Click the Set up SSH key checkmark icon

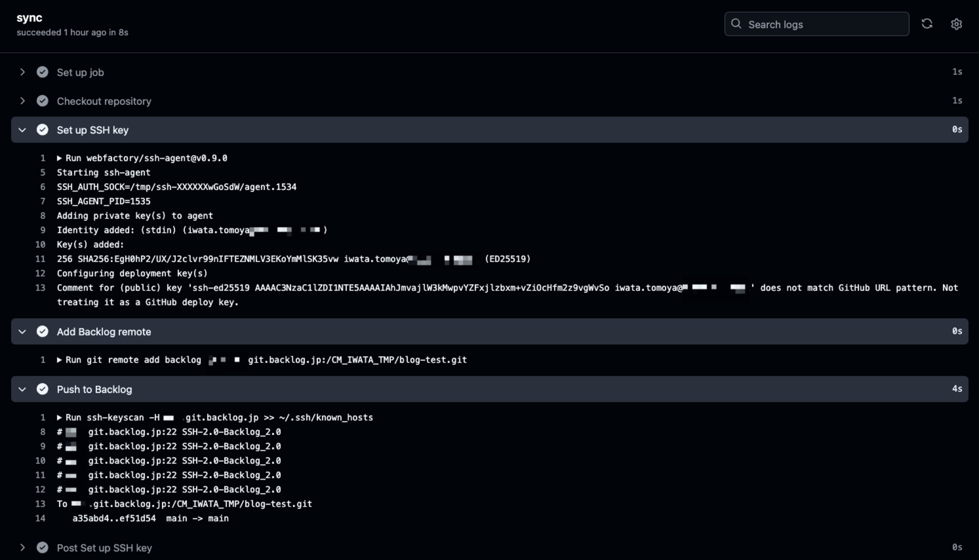pyautogui.click(x=43, y=130)
